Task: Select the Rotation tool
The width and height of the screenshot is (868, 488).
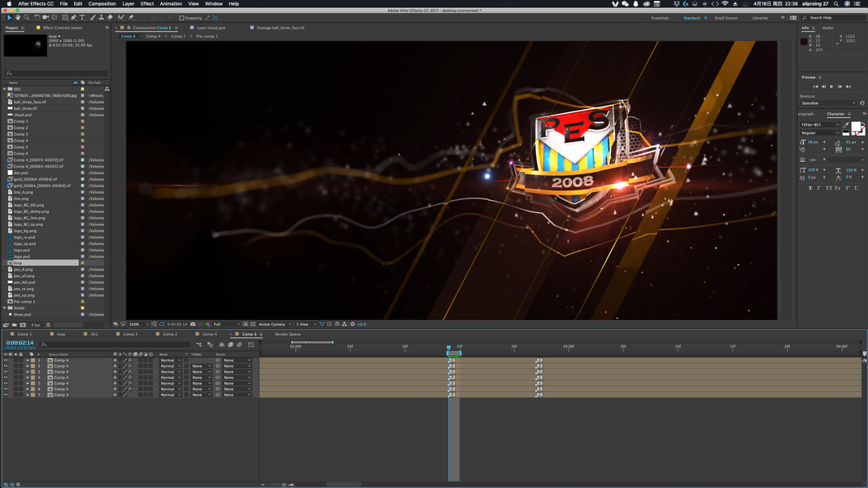Action: click(x=37, y=18)
